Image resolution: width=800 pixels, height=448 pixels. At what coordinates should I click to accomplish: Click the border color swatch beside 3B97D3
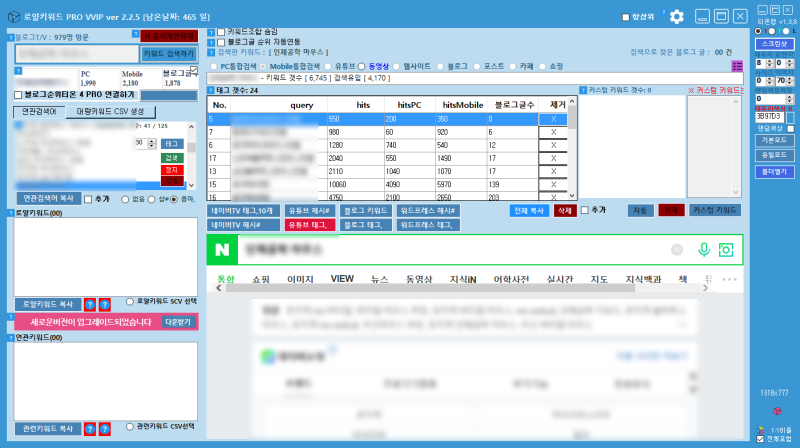pos(790,117)
